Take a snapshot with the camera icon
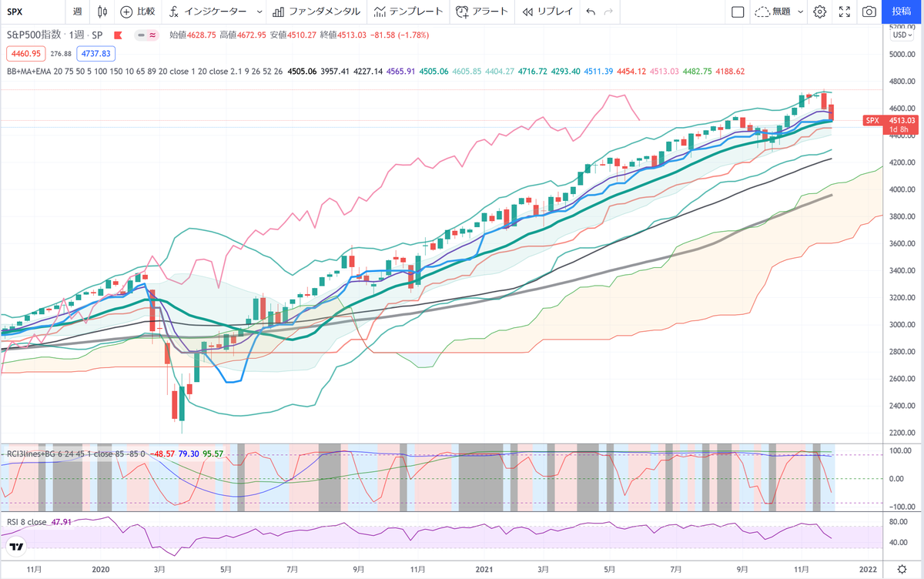Image resolution: width=924 pixels, height=579 pixels. click(869, 12)
